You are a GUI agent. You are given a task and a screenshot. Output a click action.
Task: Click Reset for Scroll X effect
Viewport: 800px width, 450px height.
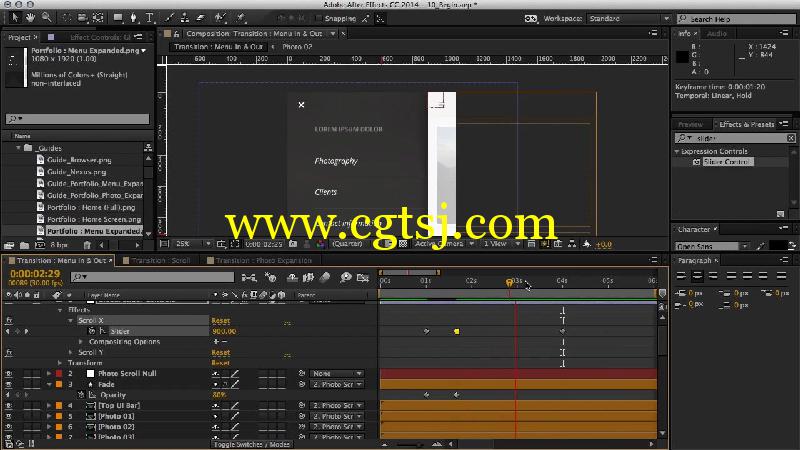click(x=220, y=320)
